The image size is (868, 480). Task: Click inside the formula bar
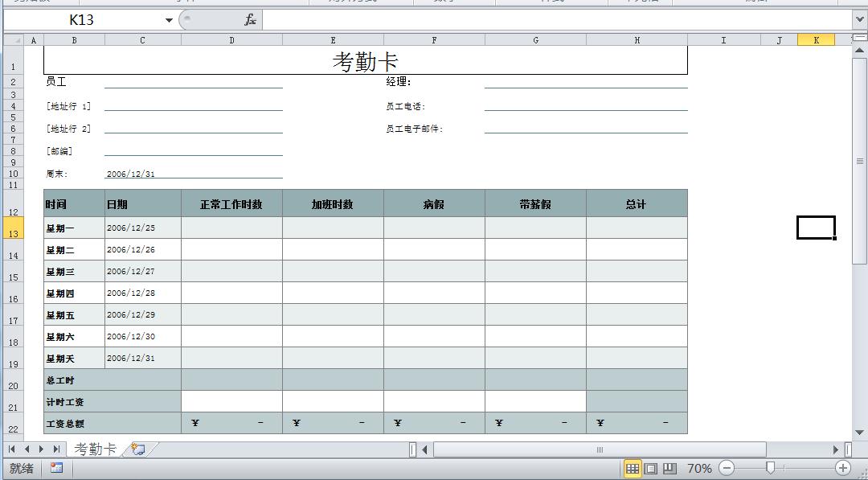482,20
